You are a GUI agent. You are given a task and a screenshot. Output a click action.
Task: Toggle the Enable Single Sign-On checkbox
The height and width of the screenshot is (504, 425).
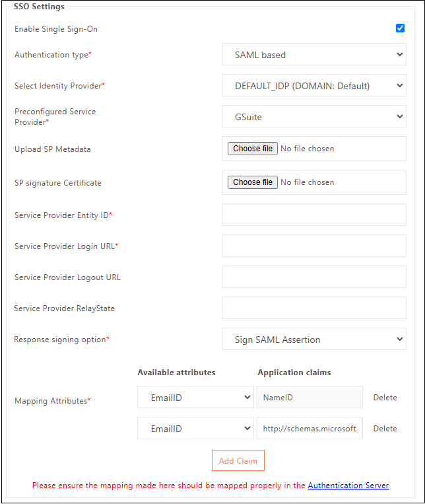tap(400, 28)
